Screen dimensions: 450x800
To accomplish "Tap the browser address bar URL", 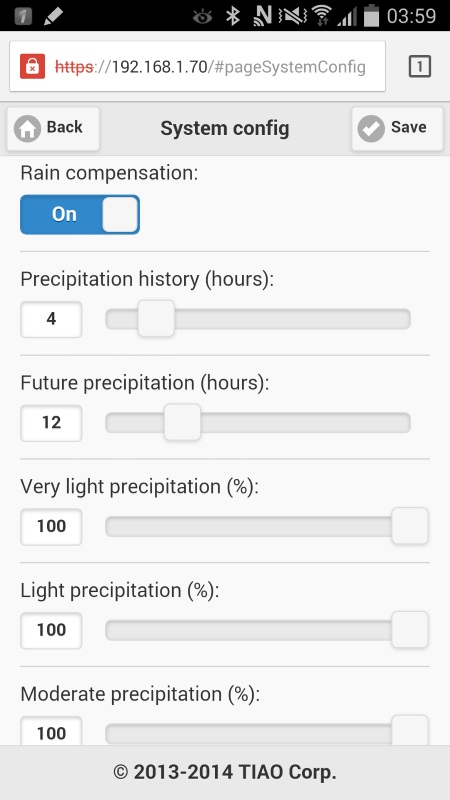I will pyautogui.click(x=210, y=67).
